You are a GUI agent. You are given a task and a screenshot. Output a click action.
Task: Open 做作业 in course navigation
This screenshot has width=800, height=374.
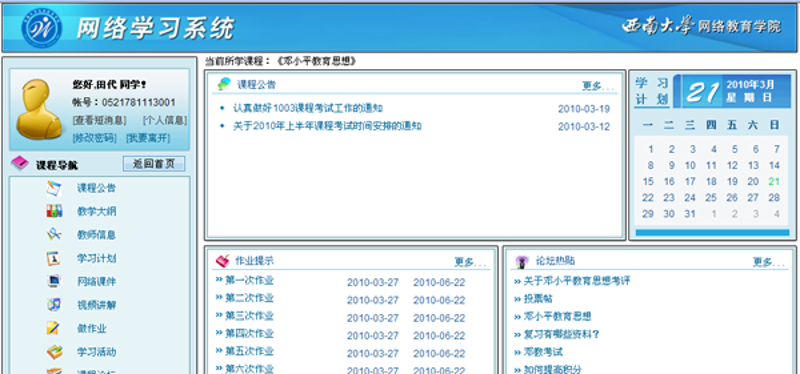point(92,329)
